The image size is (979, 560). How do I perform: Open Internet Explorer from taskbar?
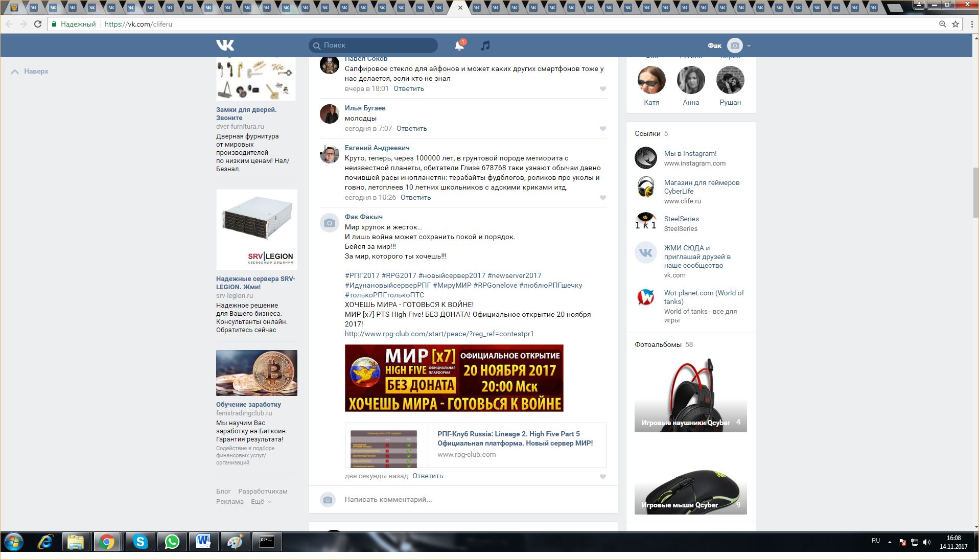pyautogui.click(x=45, y=542)
